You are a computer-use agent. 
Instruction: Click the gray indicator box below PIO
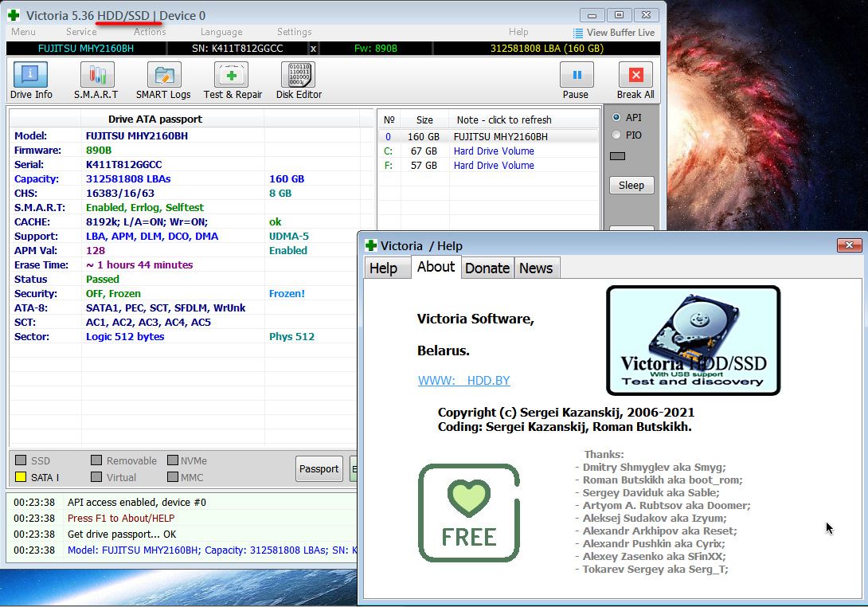pos(617,156)
